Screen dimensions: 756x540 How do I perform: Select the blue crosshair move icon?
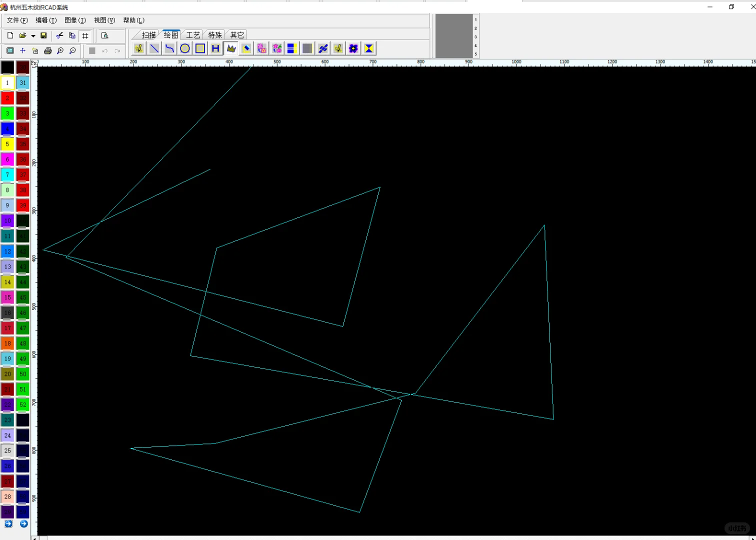[22, 50]
